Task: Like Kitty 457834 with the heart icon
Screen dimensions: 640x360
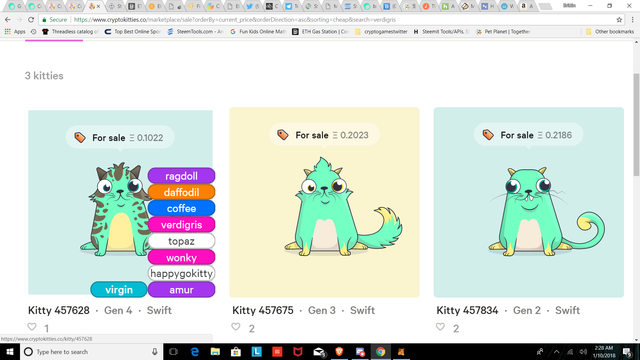Action: click(440, 327)
